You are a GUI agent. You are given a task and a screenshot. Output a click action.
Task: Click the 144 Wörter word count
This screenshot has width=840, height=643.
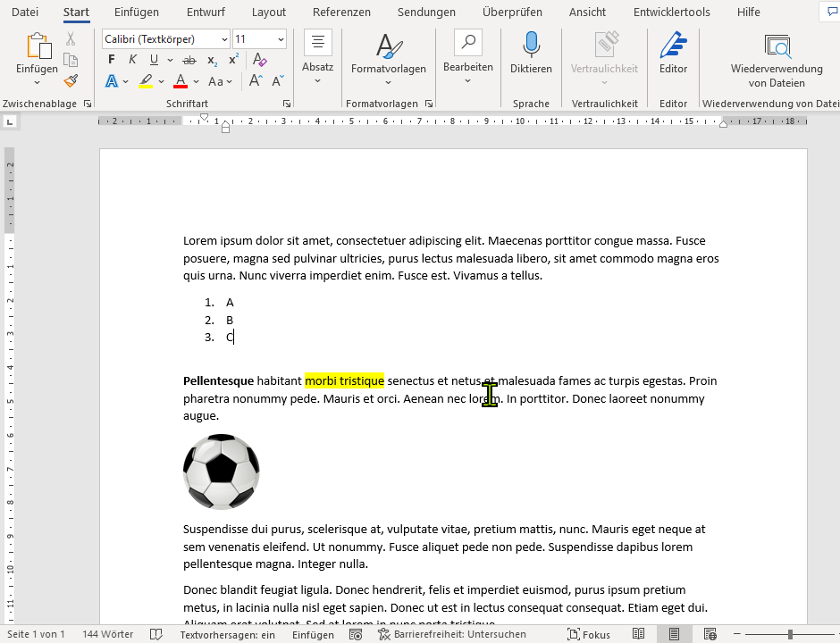107,634
